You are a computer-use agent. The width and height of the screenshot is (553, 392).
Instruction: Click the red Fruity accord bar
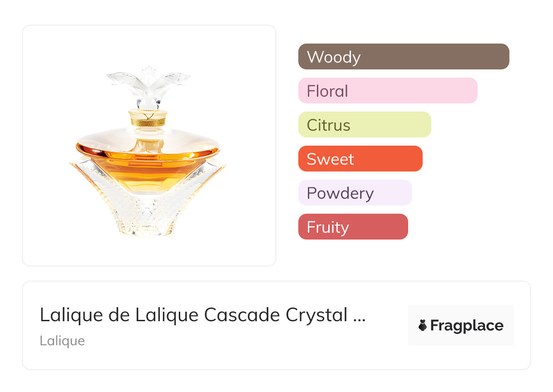[x=353, y=227]
